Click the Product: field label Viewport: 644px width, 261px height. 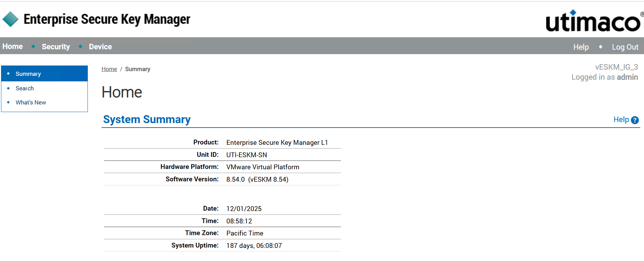206,142
